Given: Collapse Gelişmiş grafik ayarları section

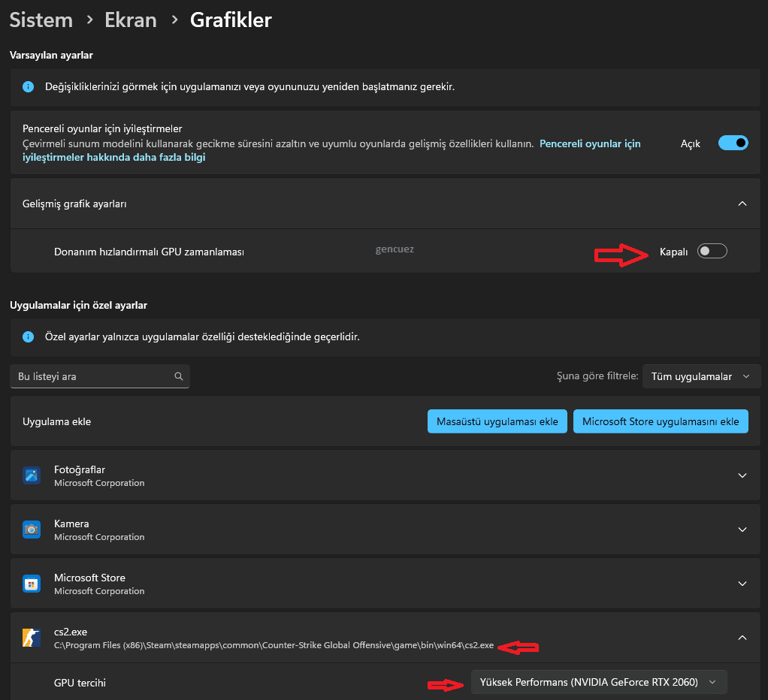Looking at the screenshot, I should (742, 204).
